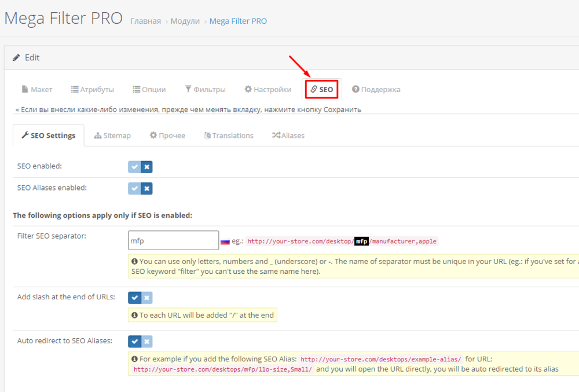
Task: Click the Filter SEO separator input field
Action: (x=174, y=241)
